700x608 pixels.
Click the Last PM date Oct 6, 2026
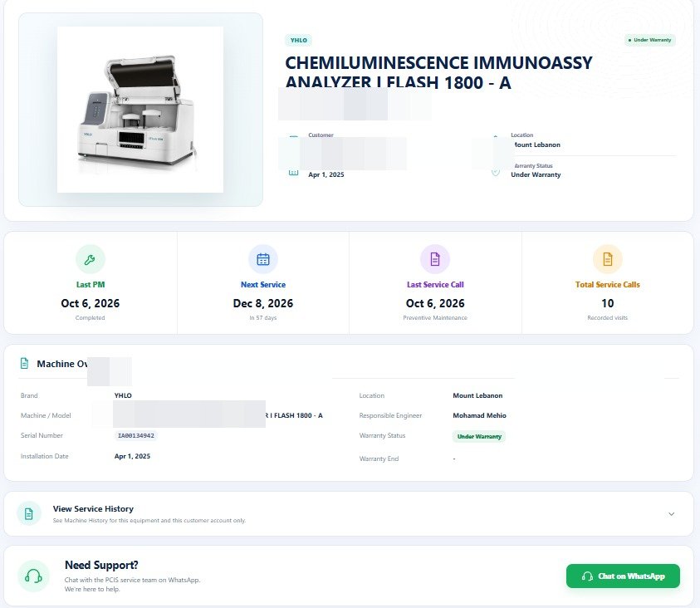coord(91,303)
